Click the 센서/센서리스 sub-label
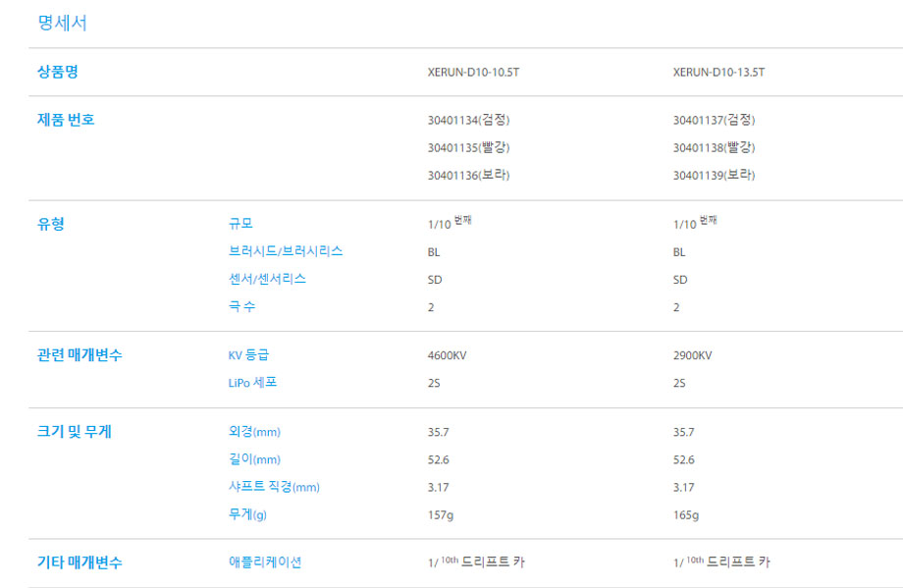903x588 pixels. [267, 279]
